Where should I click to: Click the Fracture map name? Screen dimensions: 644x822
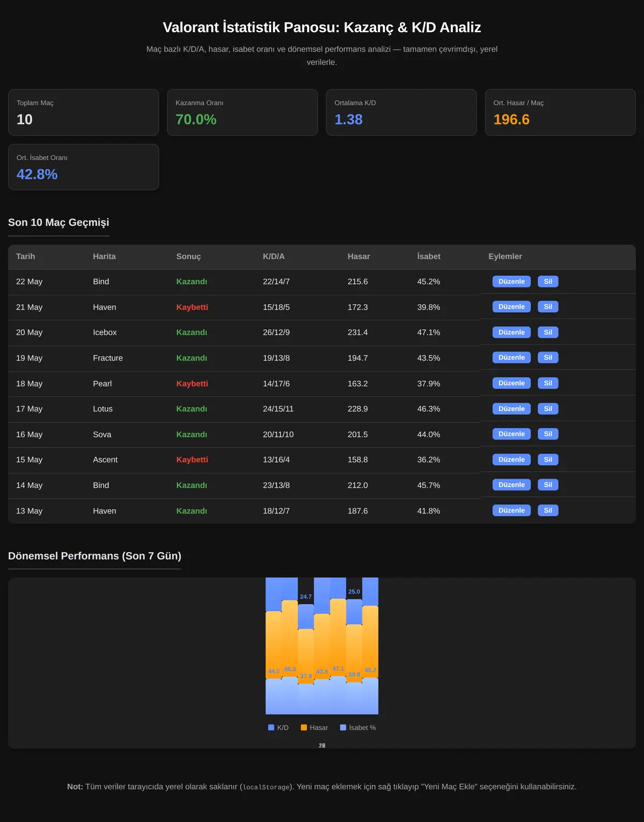click(108, 358)
